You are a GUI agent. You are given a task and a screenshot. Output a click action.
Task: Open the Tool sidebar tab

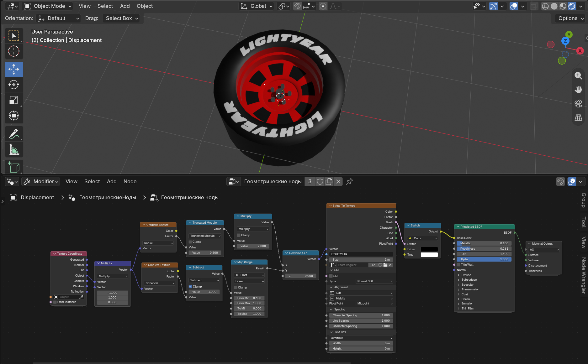pyautogui.click(x=584, y=222)
